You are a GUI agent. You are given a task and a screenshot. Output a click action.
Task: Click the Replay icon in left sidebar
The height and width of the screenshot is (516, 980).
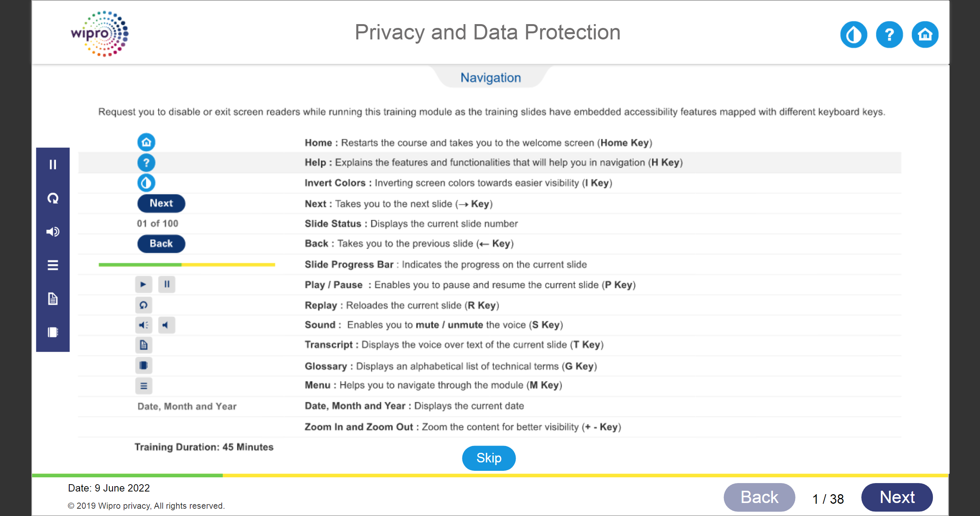point(53,198)
